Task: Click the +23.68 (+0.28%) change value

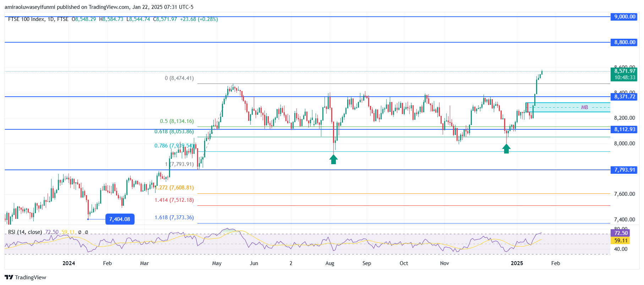Action: pos(199,19)
